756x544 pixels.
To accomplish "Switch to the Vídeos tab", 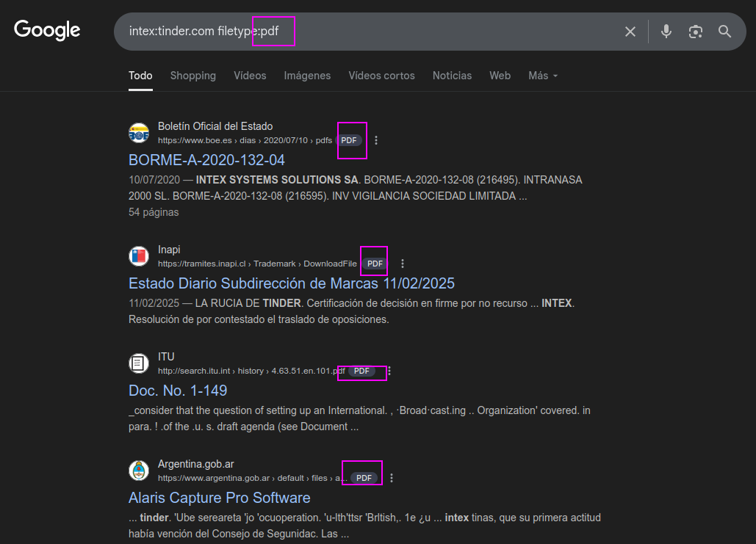I will pos(250,76).
